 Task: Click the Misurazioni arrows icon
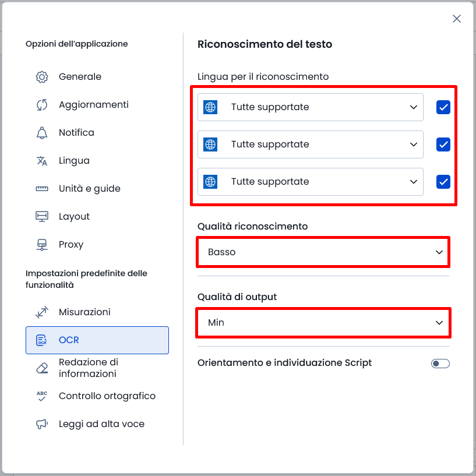(x=42, y=312)
